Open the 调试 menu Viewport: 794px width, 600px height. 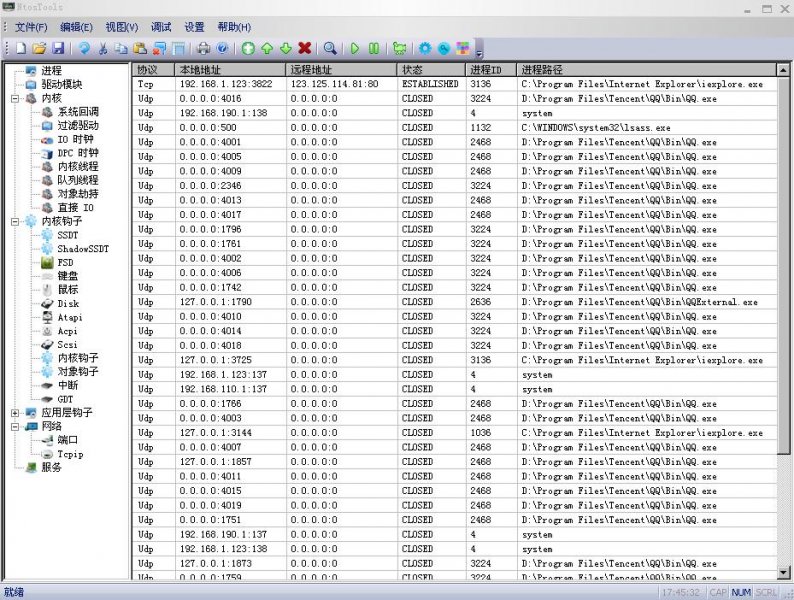pos(161,27)
